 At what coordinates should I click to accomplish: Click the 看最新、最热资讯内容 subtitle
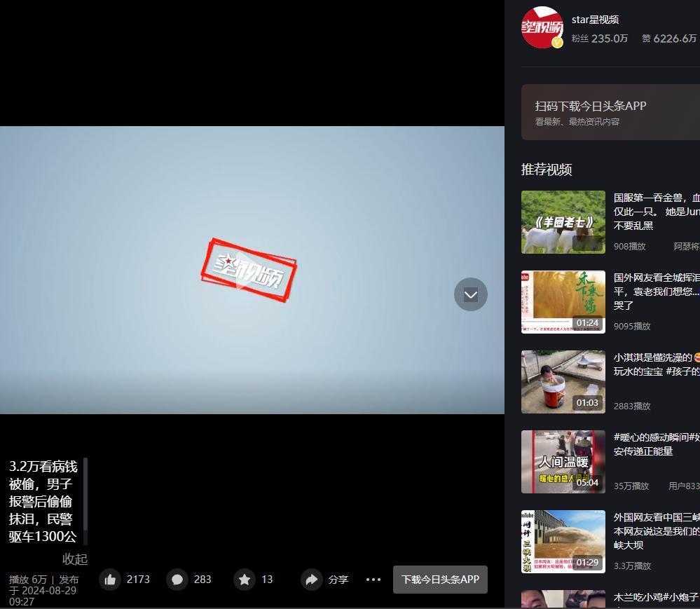pos(577,122)
